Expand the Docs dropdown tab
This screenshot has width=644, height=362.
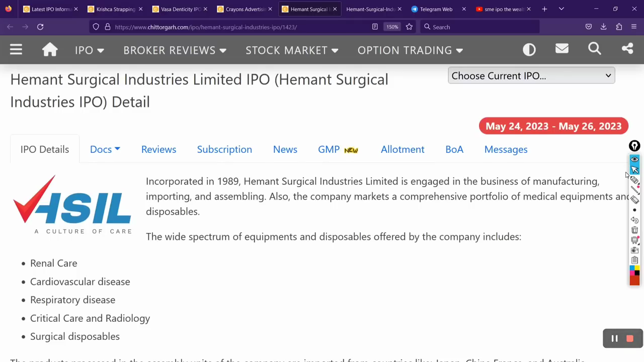[x=105, y=149]
